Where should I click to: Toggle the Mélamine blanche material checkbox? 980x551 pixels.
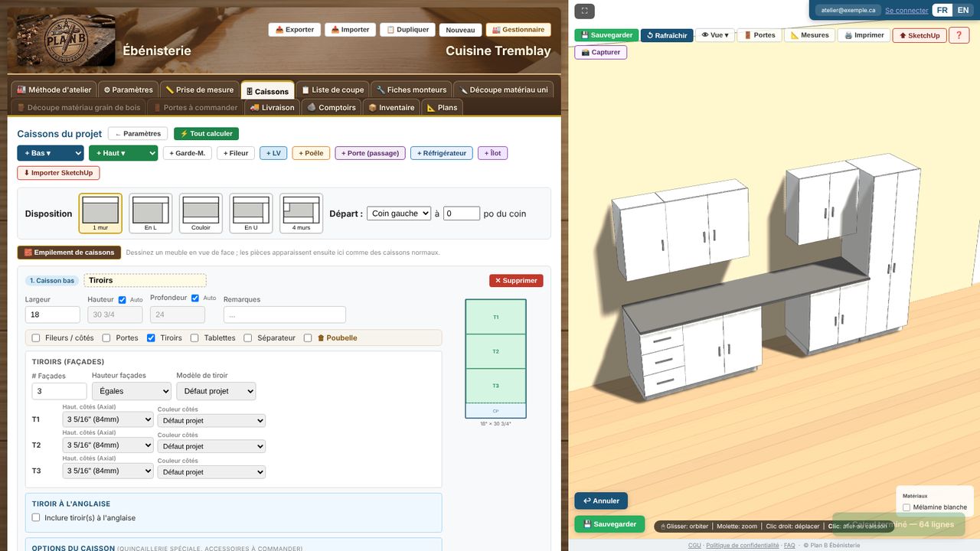(x=906, y=507)
